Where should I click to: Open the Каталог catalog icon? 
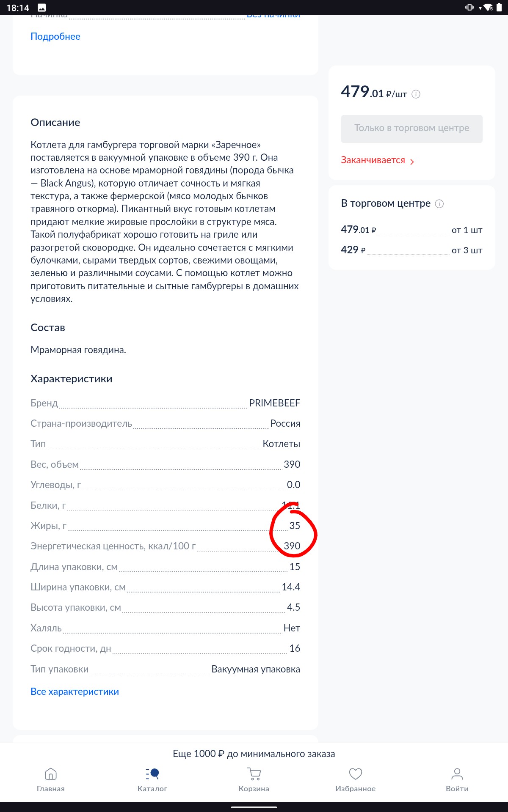[x=152, y=774]
